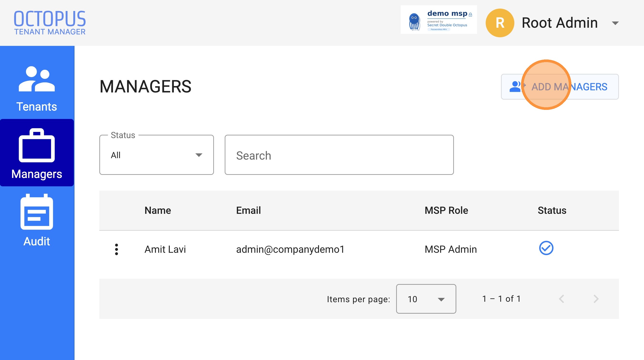Viewport: 644px width, 360px height.
Task: Click the Name column header
Action: pos(158,210)
